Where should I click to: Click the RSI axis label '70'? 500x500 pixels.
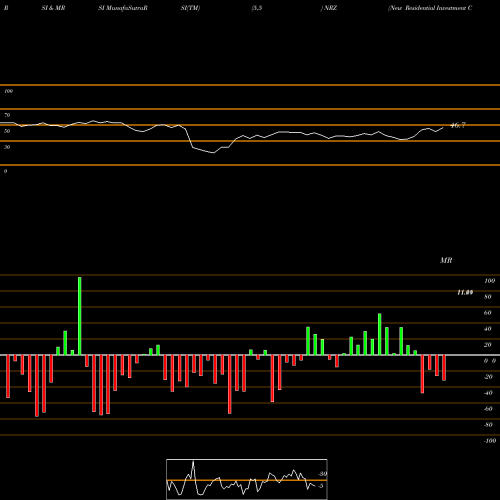point(7,115)
